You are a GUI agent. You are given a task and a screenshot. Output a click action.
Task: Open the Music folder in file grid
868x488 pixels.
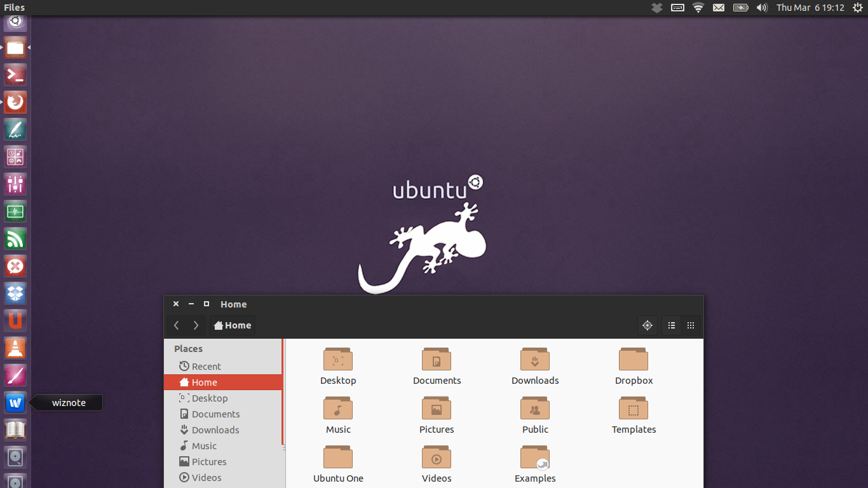click(x=338, y=409)
